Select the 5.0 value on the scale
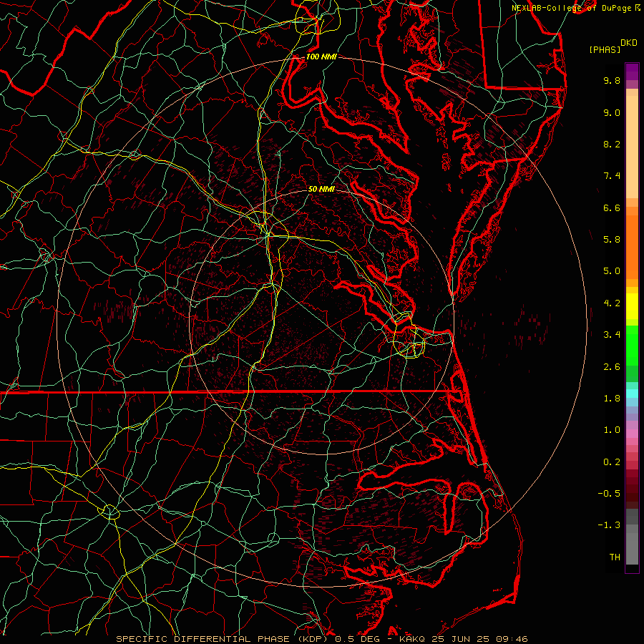 pyautogui.click(x=612, y=271)
